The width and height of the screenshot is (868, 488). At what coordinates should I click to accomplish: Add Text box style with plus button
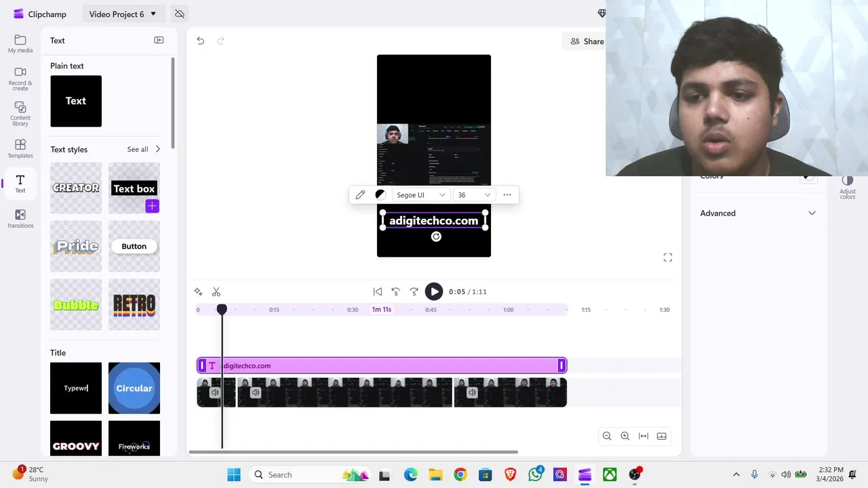click(152, 206)
